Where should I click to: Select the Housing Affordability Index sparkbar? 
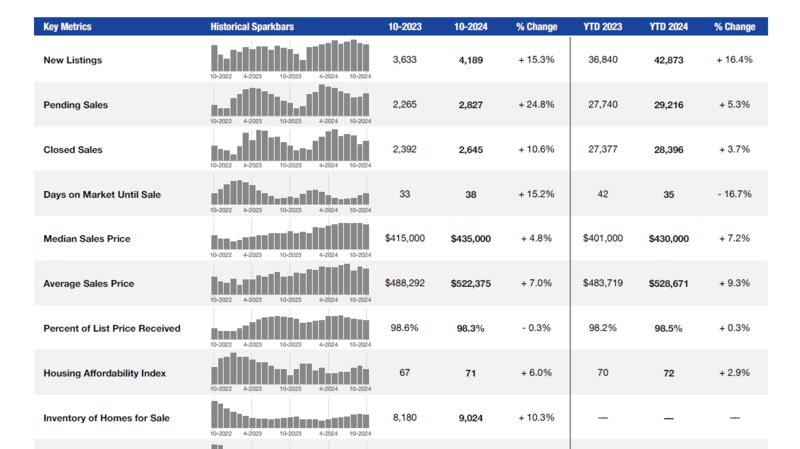click(290, 370)
